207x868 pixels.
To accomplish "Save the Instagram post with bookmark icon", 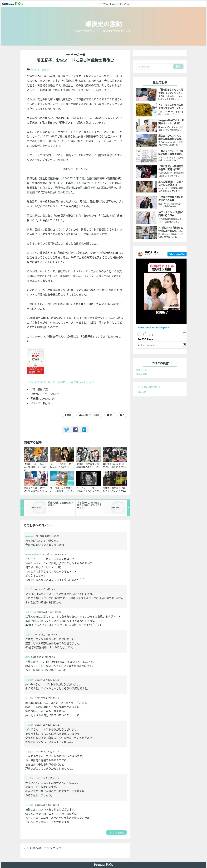I will click(x=184, y=334).
